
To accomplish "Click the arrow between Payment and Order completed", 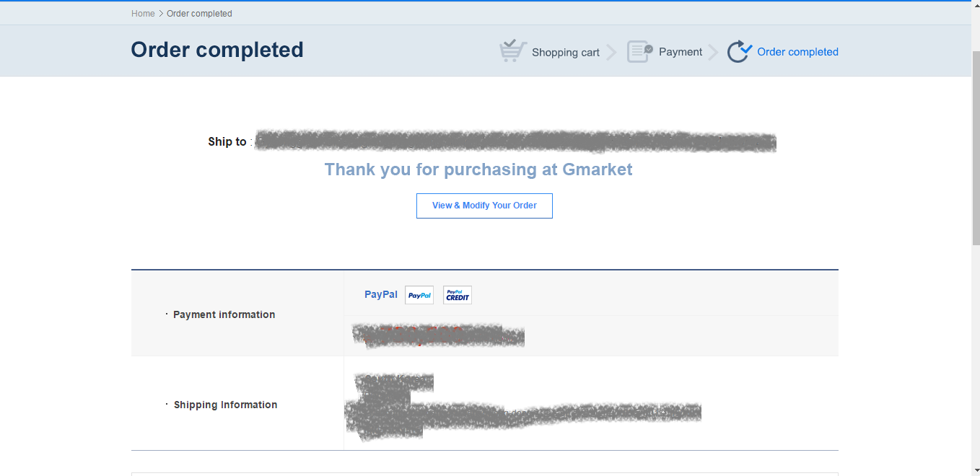I will [x=714, y=52].
